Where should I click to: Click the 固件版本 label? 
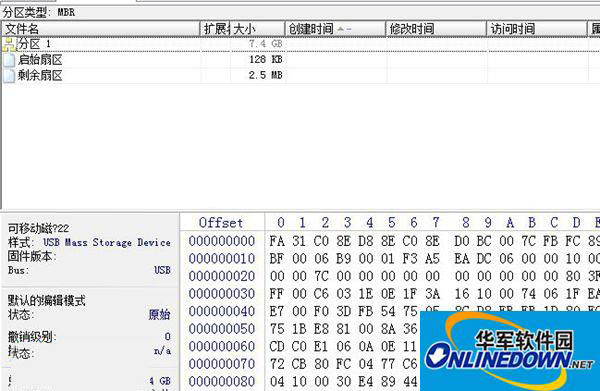click(x=32, y=256)
